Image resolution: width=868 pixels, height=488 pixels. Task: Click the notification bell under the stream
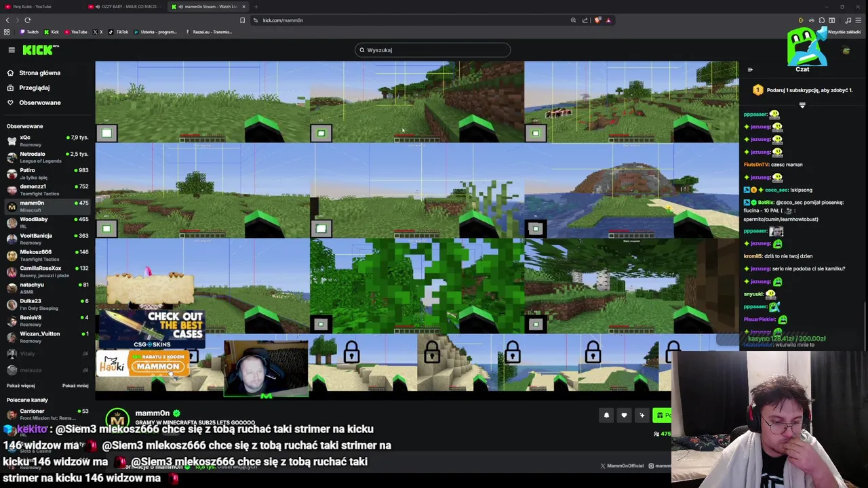coord(606,415)
